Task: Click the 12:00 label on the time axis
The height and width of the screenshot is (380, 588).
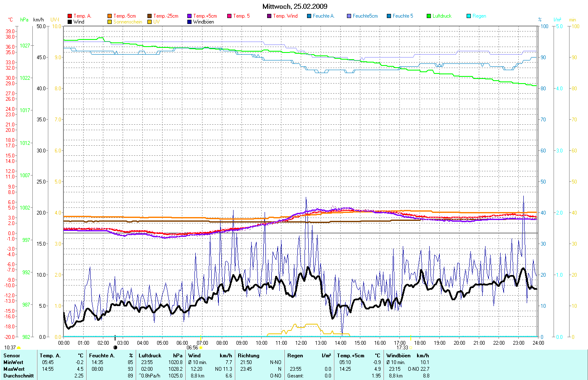Action: pos(301,343)
